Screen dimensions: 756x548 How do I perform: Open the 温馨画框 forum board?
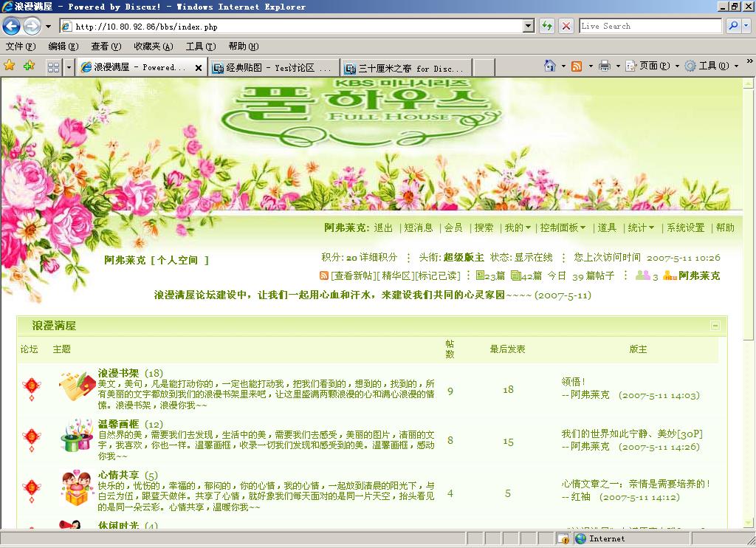pyautogui.click(x=118, y=424)
